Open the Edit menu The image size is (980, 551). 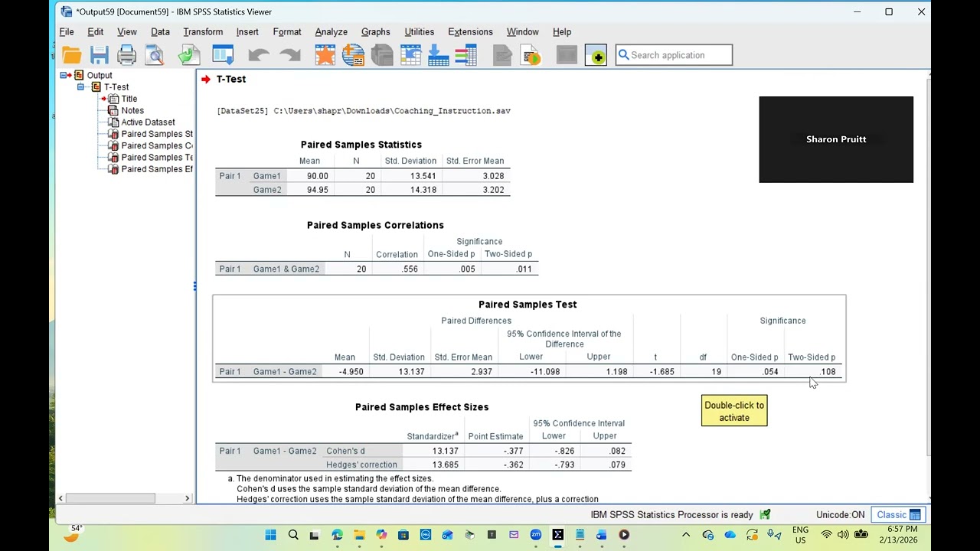[x=95, y=32]
